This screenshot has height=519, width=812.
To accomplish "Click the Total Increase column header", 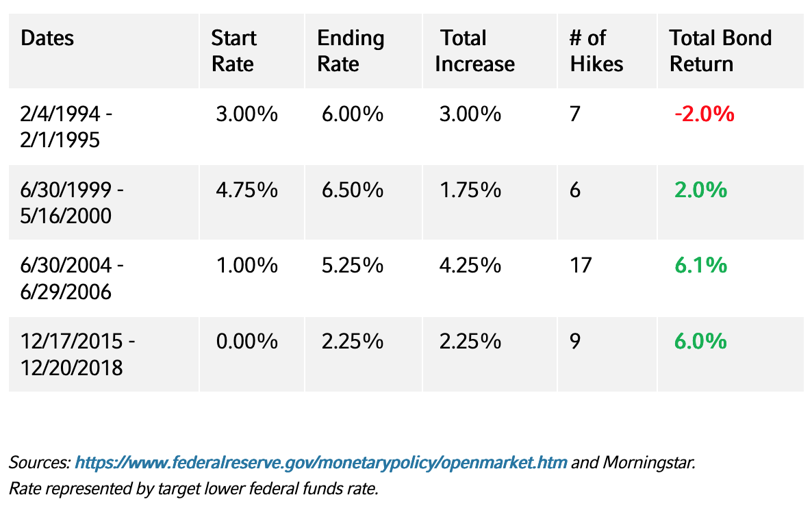I will pyautogui.click(x=474, y=51).
